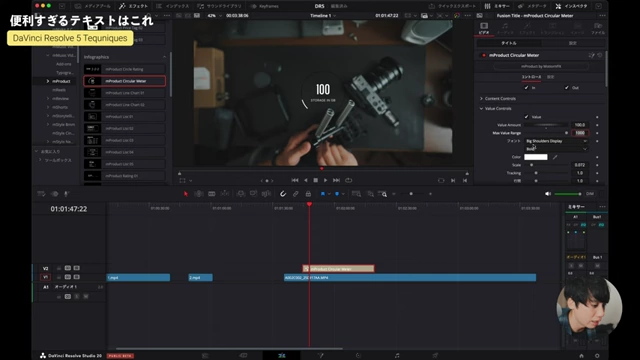Image resolution: width=640 pixels, height=360 pixels.
Task: Open project settings gear icon
Action: 597,356
